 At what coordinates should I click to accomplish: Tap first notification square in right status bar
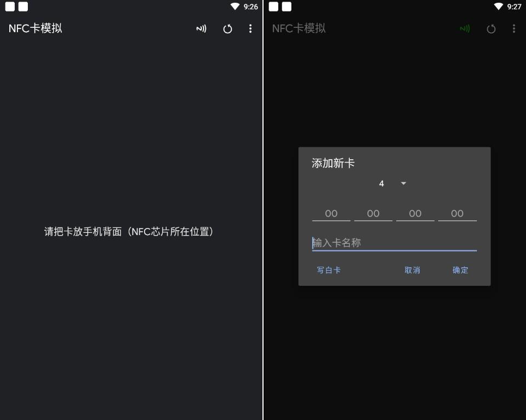273,7
